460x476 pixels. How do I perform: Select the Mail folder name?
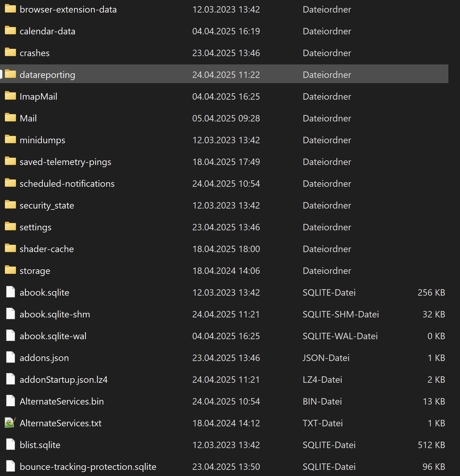click(28, 118)
